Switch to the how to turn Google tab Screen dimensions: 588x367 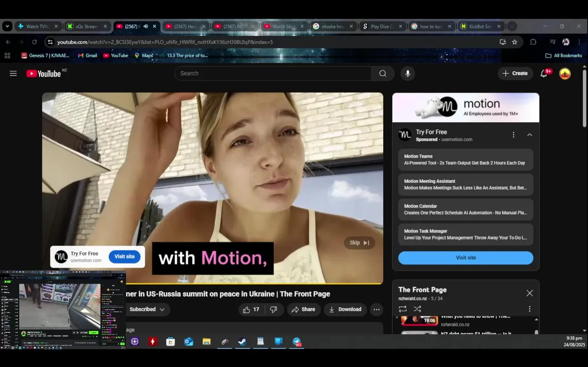pyautogui.click(x=431, y=27)
